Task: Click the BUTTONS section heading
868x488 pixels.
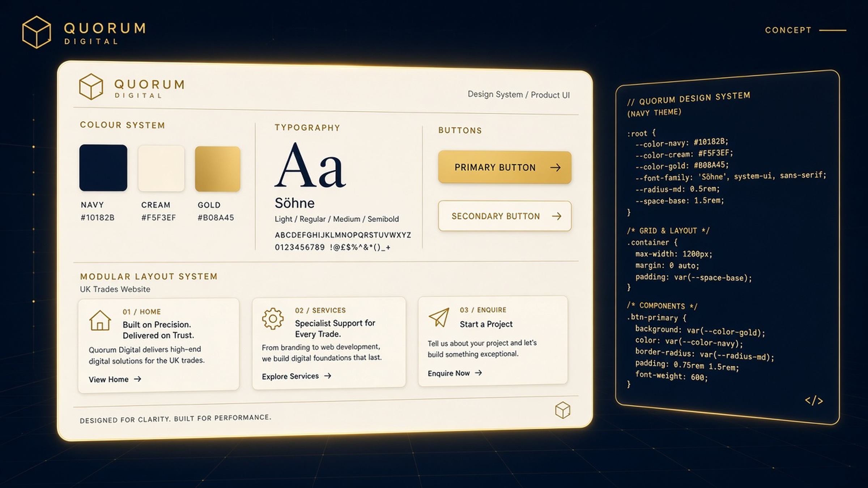Action: coord(460,130)
